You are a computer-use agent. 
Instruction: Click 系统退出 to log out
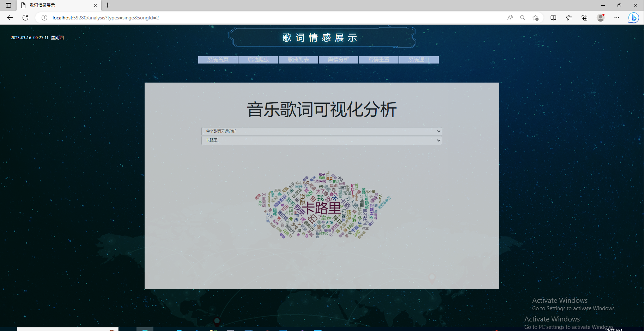[x=419, y=60]
